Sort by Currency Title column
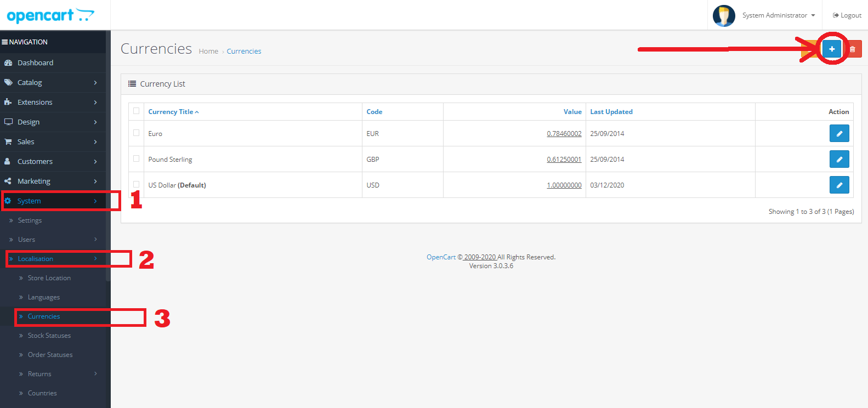Viewport: 868px width, 408px height. click(x=173, y=111)
